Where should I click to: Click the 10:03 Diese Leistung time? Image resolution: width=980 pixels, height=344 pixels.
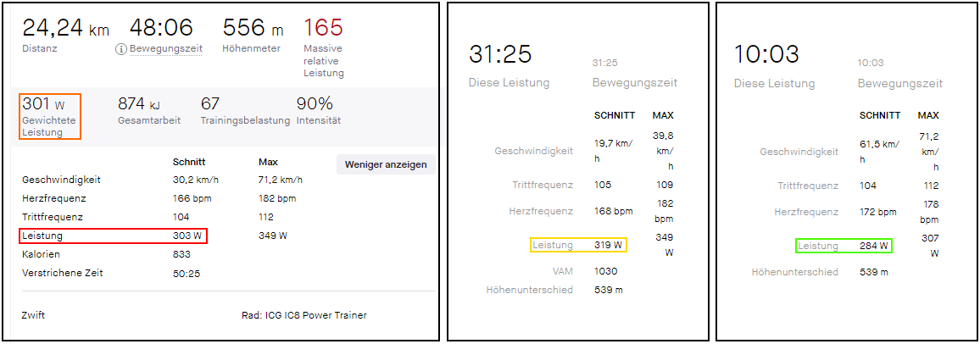(766, 54)
